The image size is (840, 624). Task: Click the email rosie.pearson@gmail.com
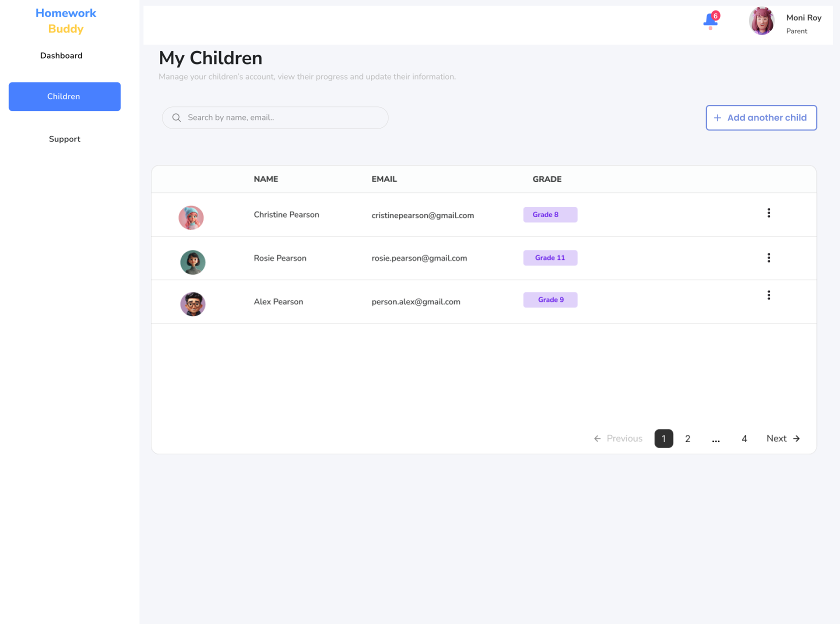(419, 258)
